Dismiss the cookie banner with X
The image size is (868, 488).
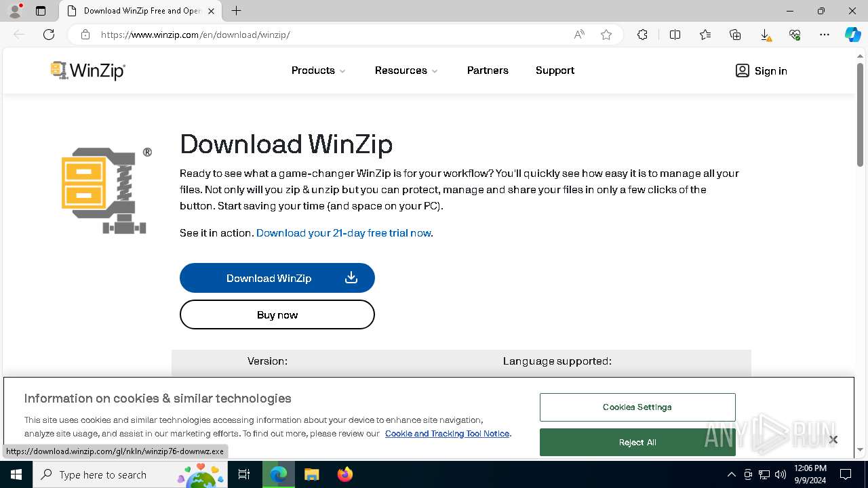point(833,440)
